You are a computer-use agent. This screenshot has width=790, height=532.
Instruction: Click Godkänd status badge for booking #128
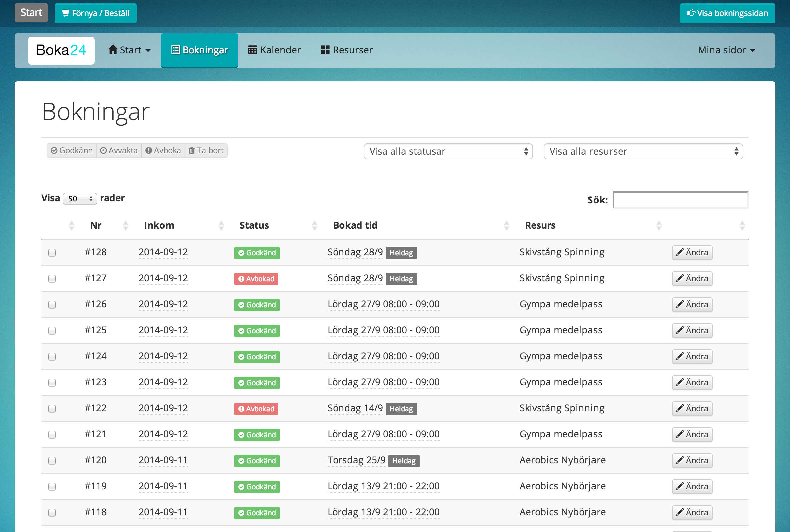coord(257,253)
